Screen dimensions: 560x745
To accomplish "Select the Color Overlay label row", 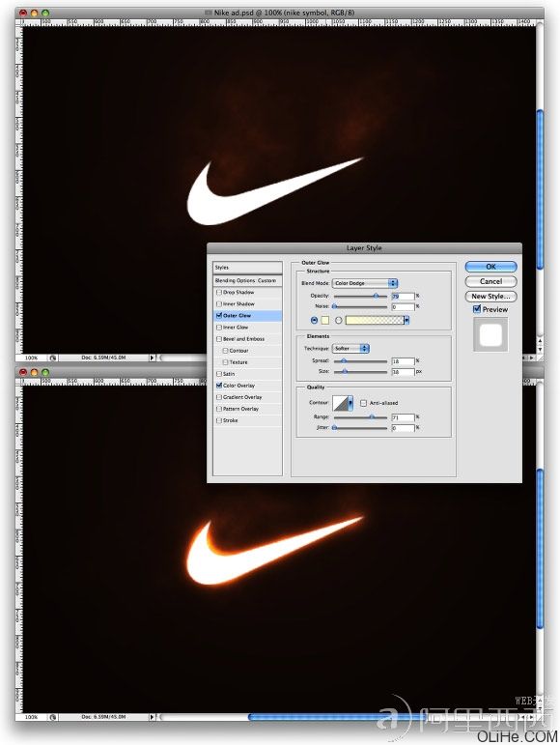I will click(247, 386).
